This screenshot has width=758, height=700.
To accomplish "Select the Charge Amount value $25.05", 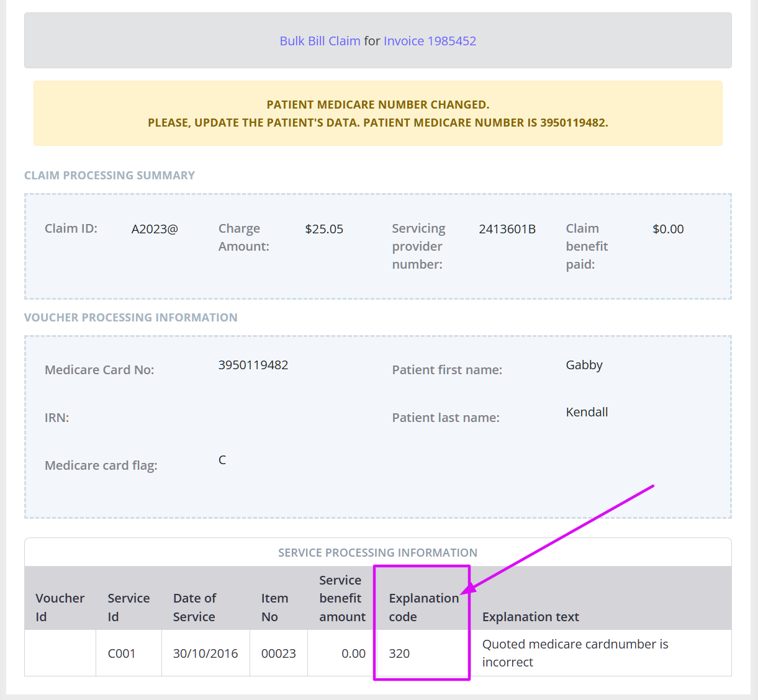I will [x=324, y=229].
